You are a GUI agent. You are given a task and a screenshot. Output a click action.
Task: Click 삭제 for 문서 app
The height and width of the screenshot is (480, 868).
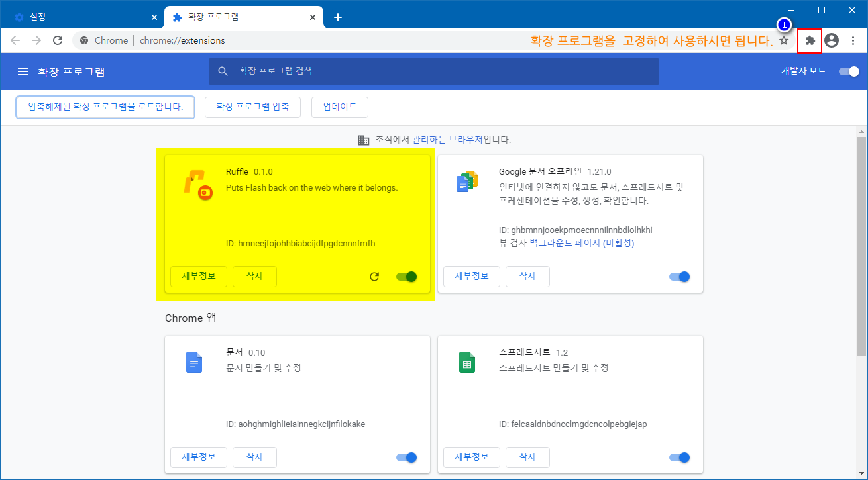coord(254,457)
